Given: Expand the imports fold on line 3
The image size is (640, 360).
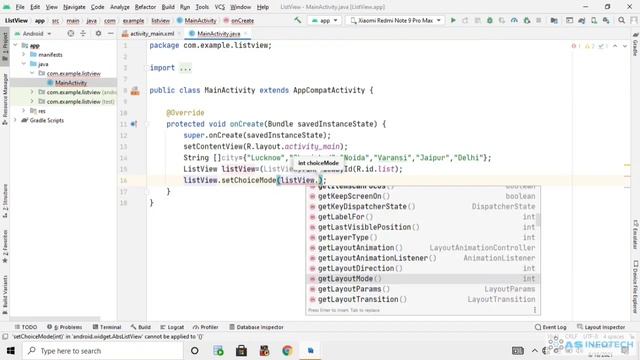Looking at the screenshot, I should [x=146, y=68].
